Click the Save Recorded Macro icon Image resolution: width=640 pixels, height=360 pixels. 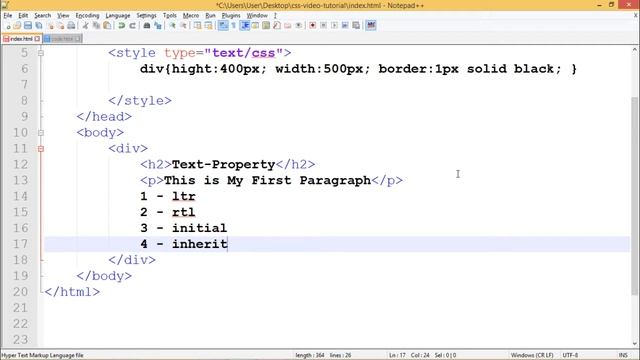[356, 25]
